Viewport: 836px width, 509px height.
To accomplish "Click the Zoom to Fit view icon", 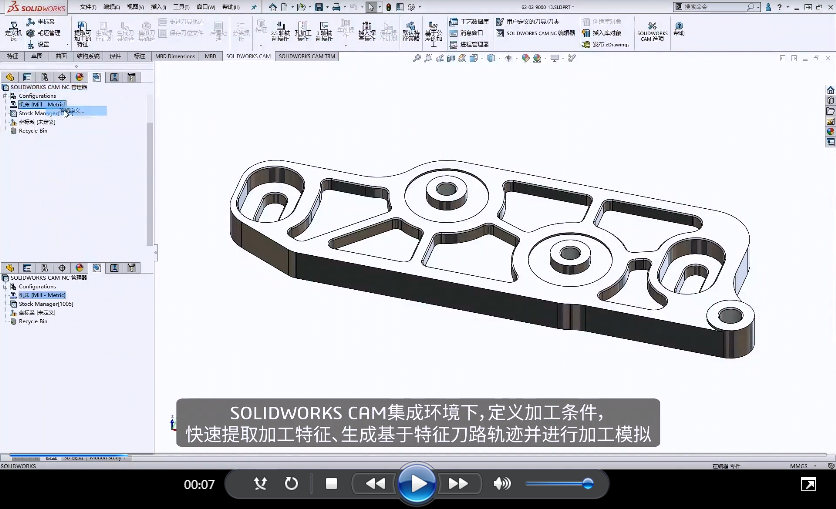I will 416,58.
